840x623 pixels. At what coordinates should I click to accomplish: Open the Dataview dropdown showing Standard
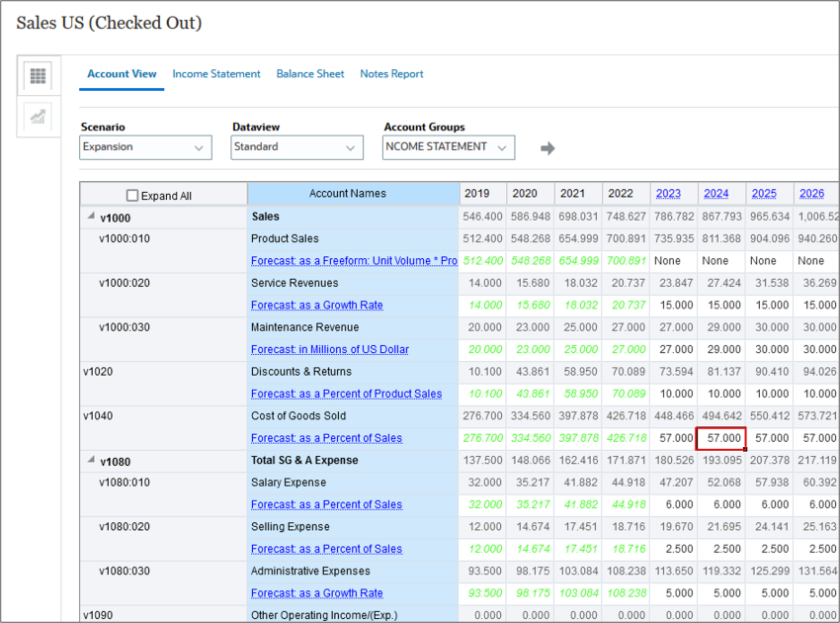pyautogui.click(x=296, y=147)
